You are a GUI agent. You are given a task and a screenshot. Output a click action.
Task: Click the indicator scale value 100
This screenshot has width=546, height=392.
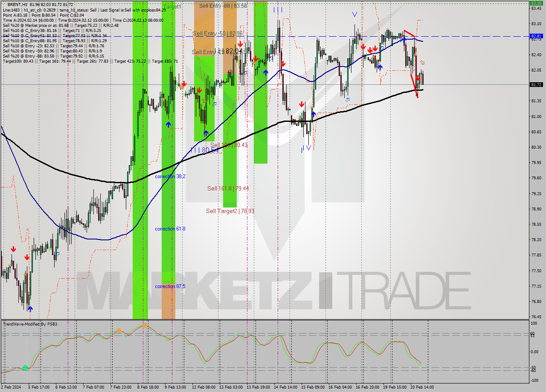(533, 324)
